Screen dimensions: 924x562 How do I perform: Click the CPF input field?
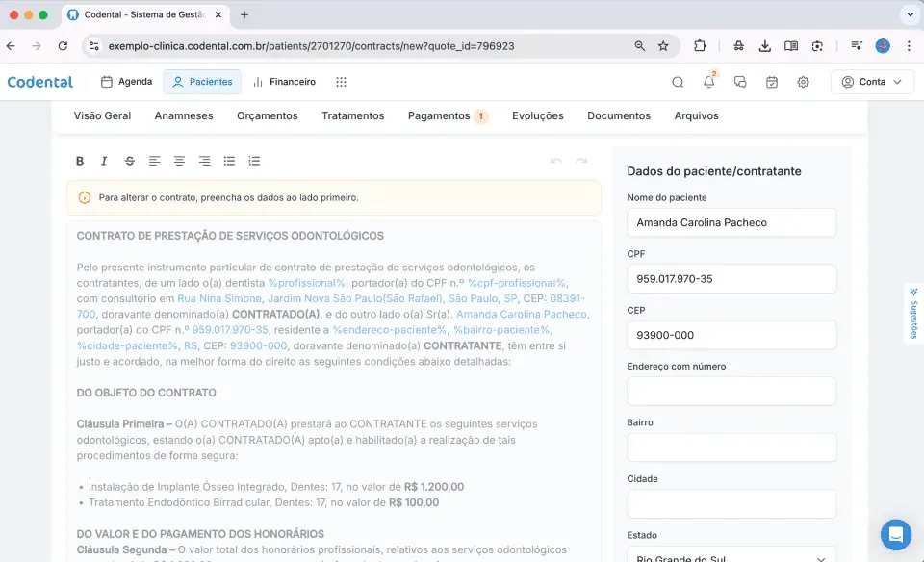[x=731, y=279]
